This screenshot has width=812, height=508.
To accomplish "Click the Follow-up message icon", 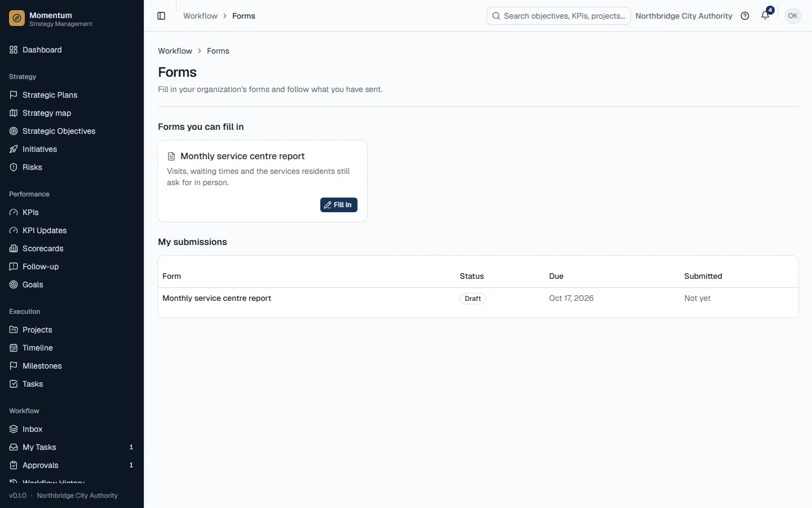I will tap(14, 266).
